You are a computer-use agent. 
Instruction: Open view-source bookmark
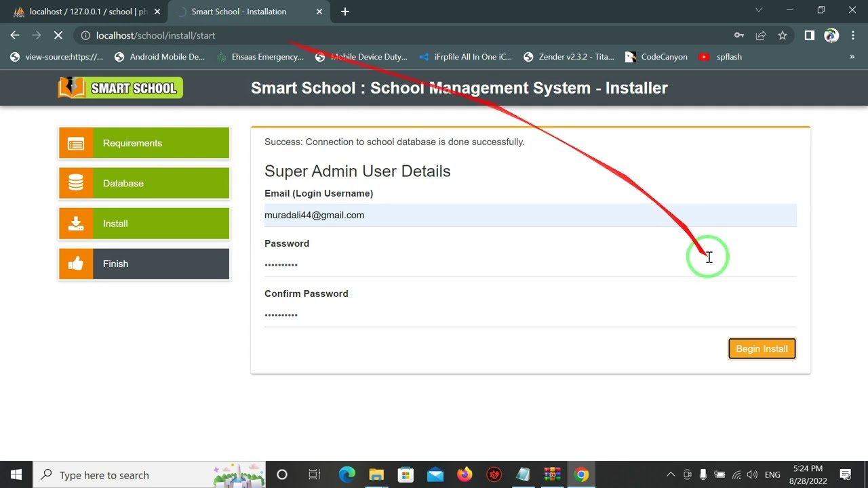57,57
